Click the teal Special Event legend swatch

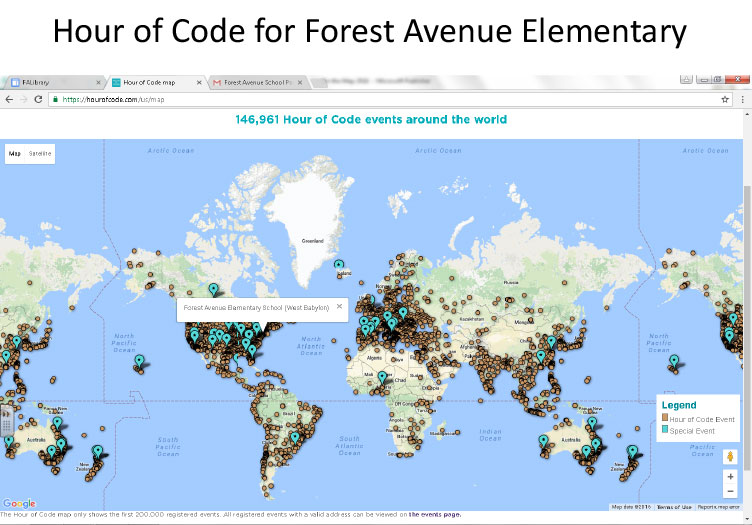coord(665,430)
